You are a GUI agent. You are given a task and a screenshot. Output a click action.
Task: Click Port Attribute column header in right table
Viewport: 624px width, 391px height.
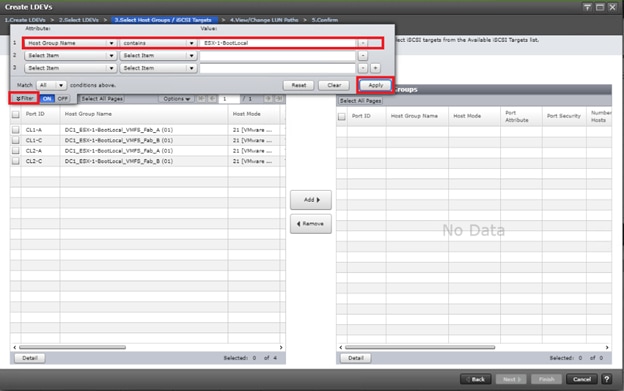point(521,116)
